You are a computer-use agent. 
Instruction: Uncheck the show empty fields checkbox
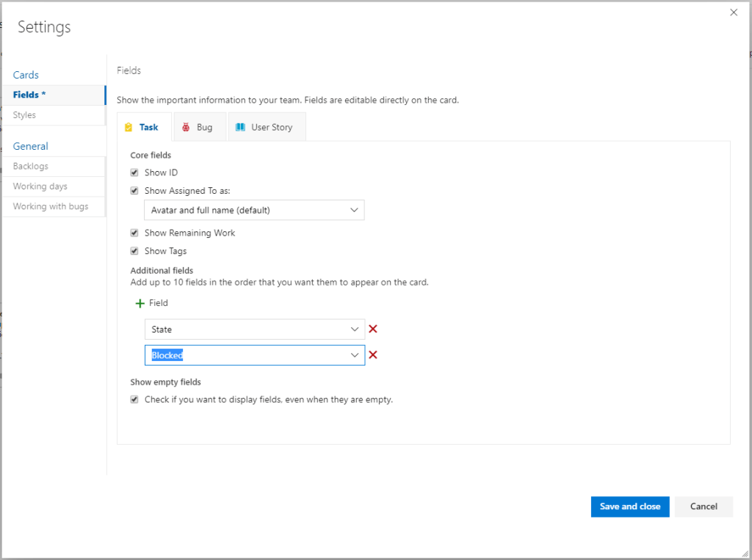click(134, 400)
